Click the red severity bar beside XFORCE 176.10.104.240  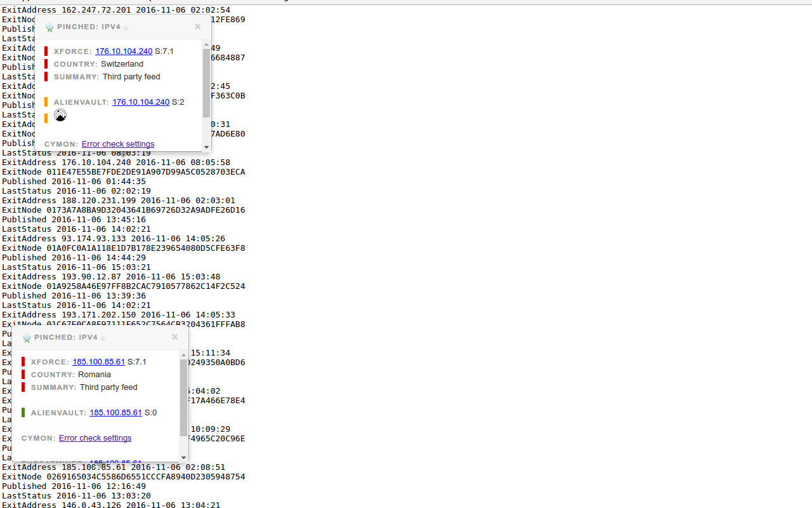(46, 51)
